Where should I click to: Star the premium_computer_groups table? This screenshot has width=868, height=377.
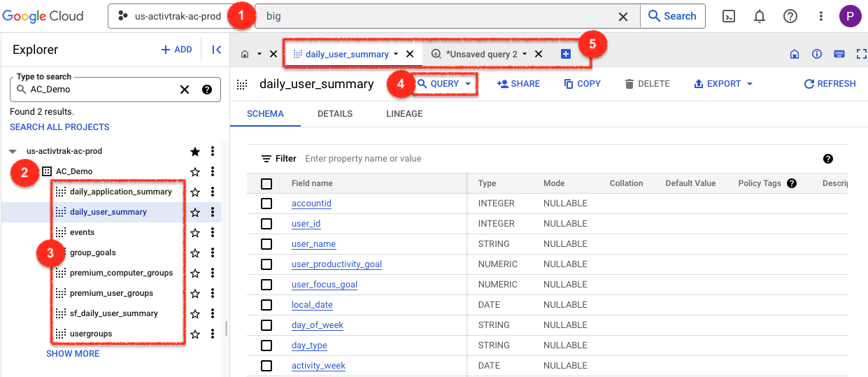(x=195, y=273)
